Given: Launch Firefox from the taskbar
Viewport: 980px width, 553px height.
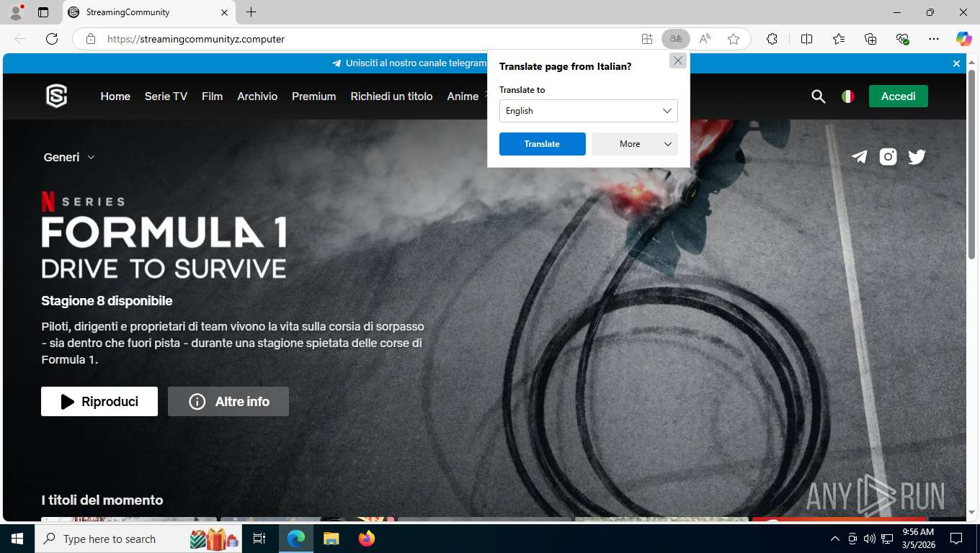Looking at the screenshot, I should click(367, 539).
